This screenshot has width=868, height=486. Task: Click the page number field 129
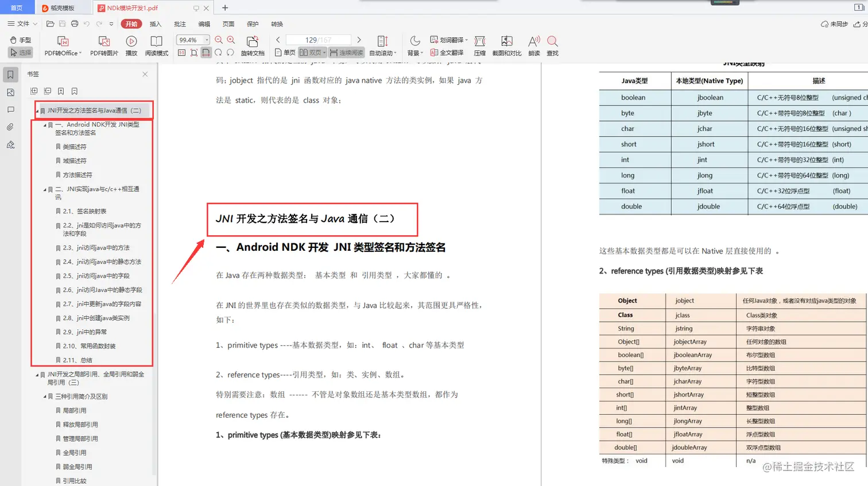point(318,40)
